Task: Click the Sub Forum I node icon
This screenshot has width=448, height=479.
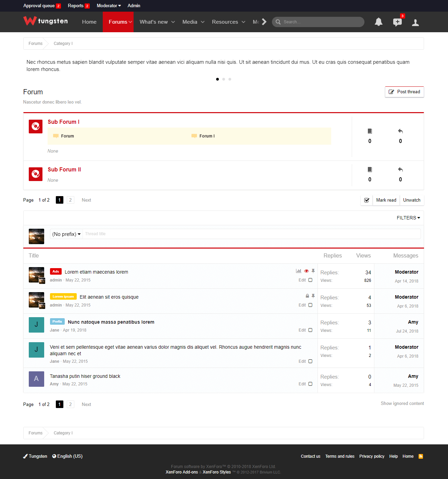Action: click(36, 127)
